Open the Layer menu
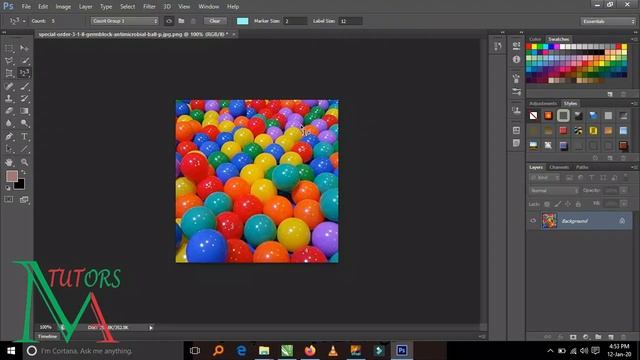Viewport: 640px width, 360px height. click(x=85, y=7)
